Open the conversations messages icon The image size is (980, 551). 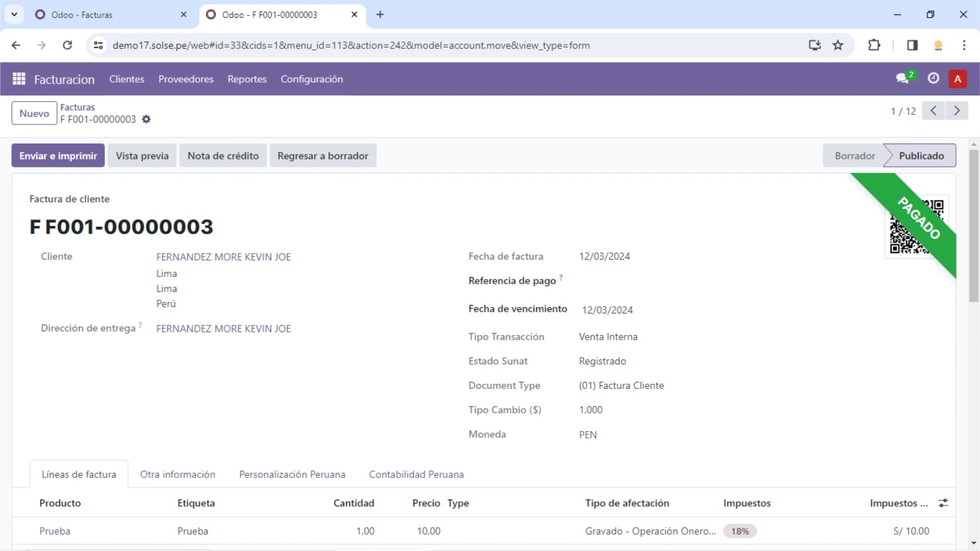pyautogui.click(x=902, y=79)
